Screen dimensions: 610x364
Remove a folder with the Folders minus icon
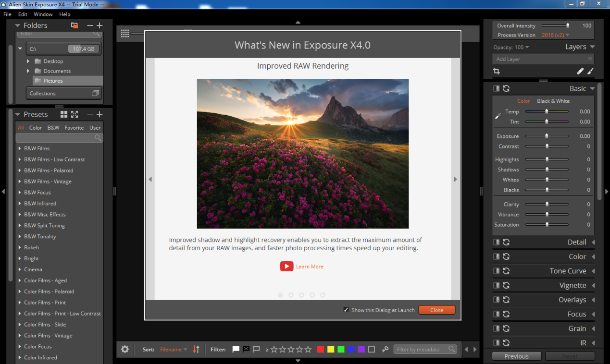click(90, 25)
